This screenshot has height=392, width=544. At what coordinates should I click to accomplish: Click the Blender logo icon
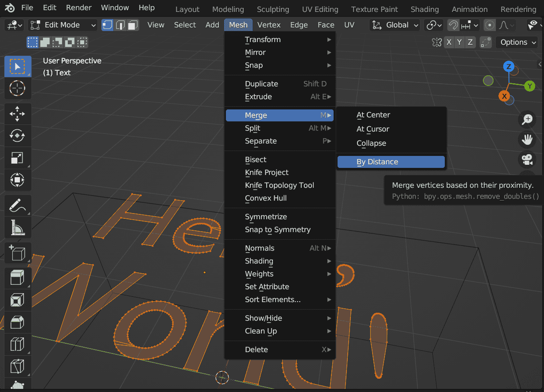click(x=10, y=8)
